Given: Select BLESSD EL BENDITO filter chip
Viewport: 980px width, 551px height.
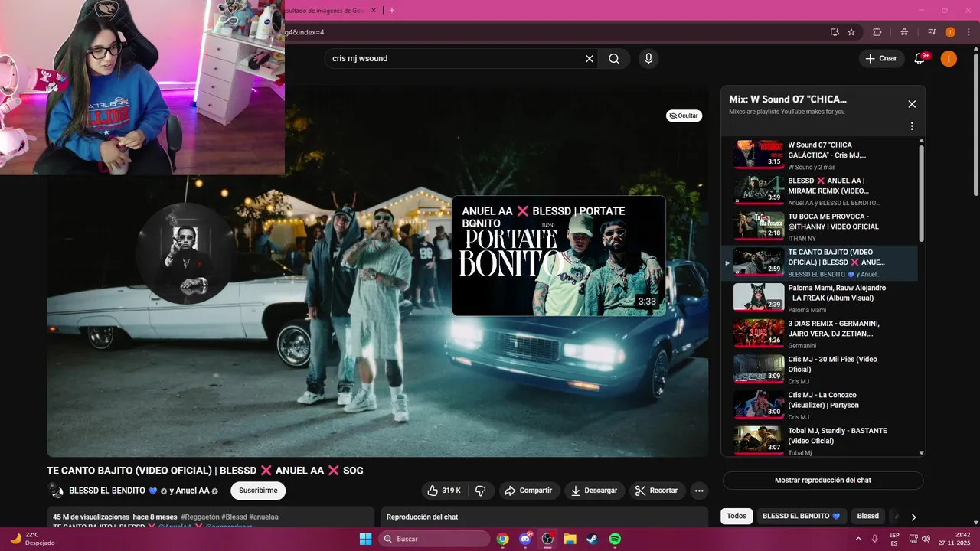Looking at the screenshot, I should point(802,516).
